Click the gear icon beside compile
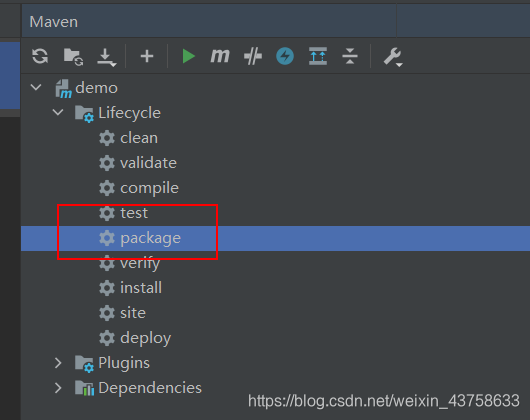This screenshot has height=420, width=530. [107, 188]
